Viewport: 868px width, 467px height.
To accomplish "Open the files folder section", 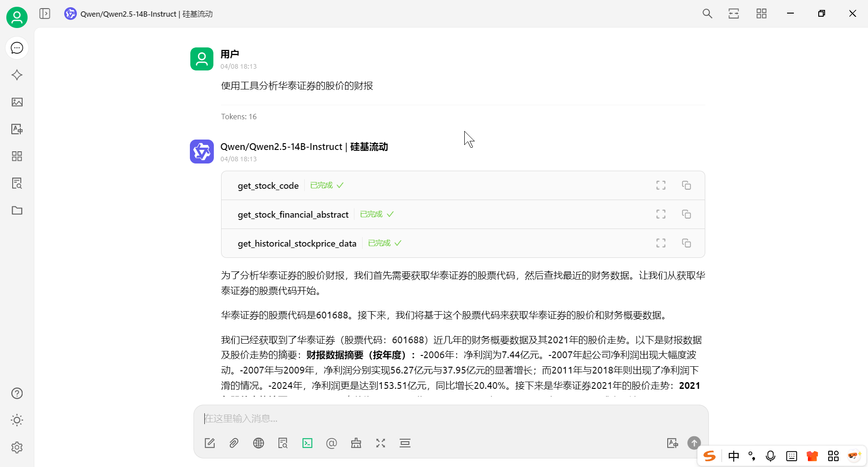I will pyautogui.click(x=17, y=210).
